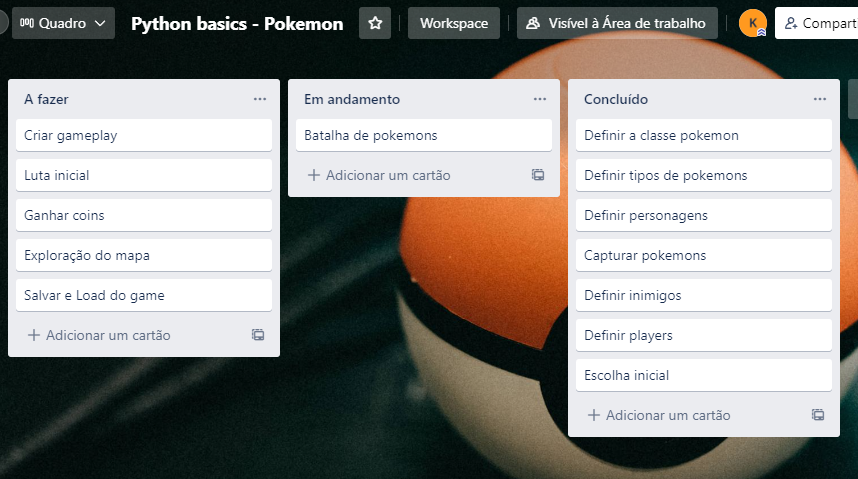Viewport: 858px width, 479px height.
Task: Open the Definir tipos de pokemons card
Action: point(704,175)
